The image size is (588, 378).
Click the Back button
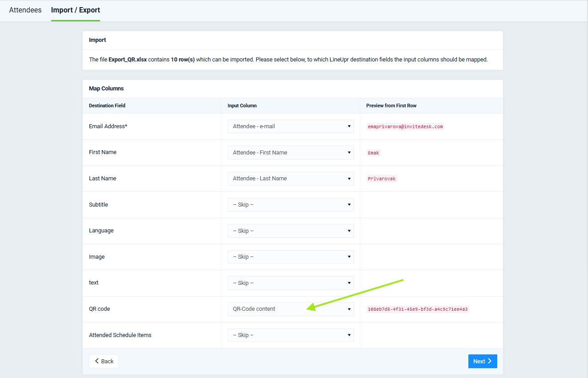click(x=104, y=362)
